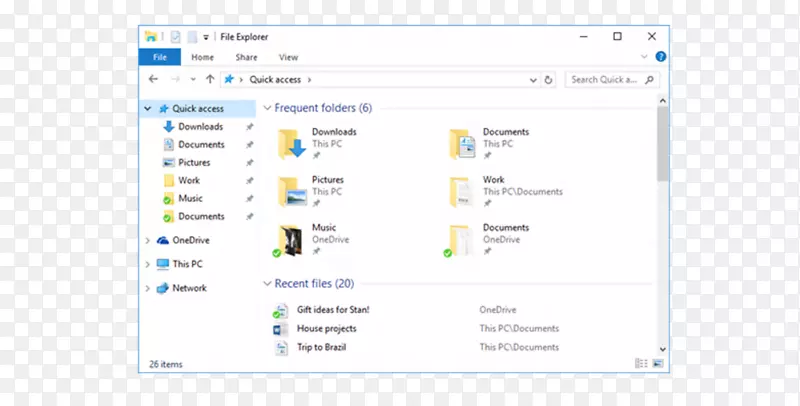The width and height of the screenshot is (800, 406).
Task: Select the 'House projects' file
Action: click(327, 328)
